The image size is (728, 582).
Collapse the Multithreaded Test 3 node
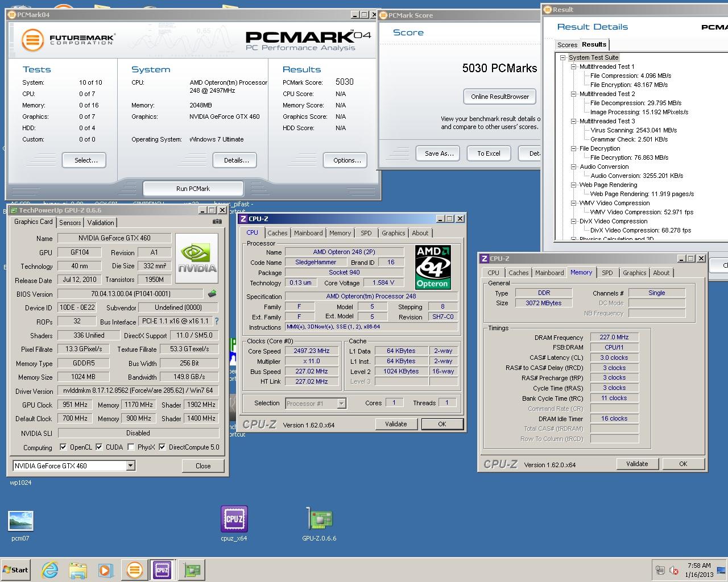[x=574, y=121]
